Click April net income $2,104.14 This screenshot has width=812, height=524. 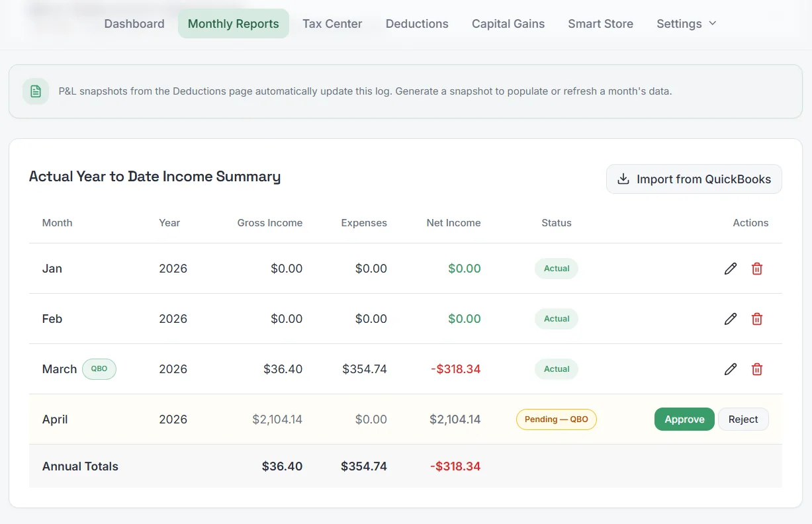pyautogui.click(x=455, y=419)
